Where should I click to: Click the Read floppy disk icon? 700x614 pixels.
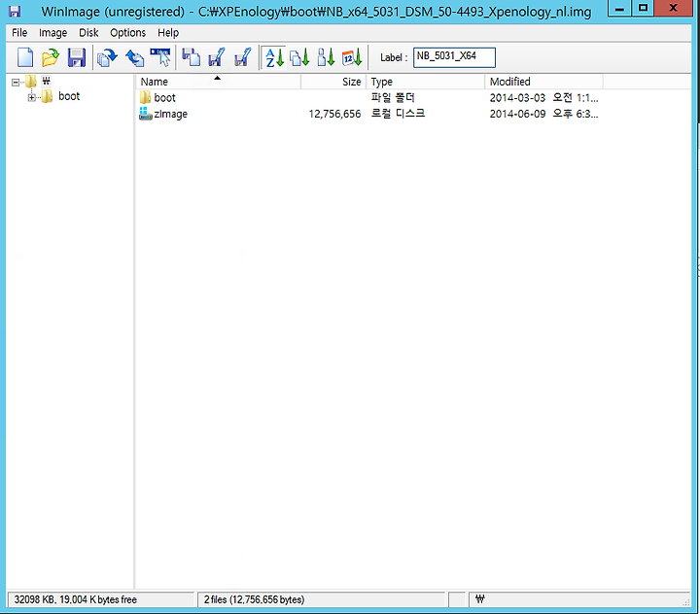coord(192,57)
